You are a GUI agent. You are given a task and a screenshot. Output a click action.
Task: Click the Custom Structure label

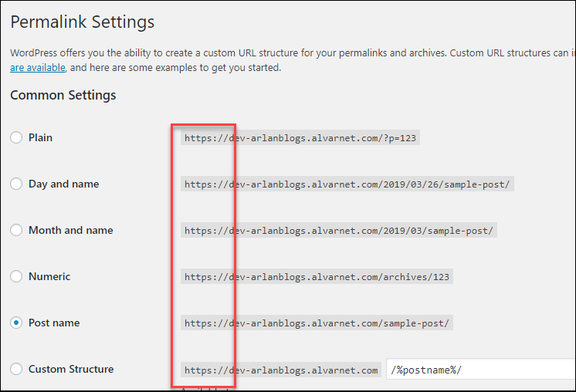pos(71,369)
